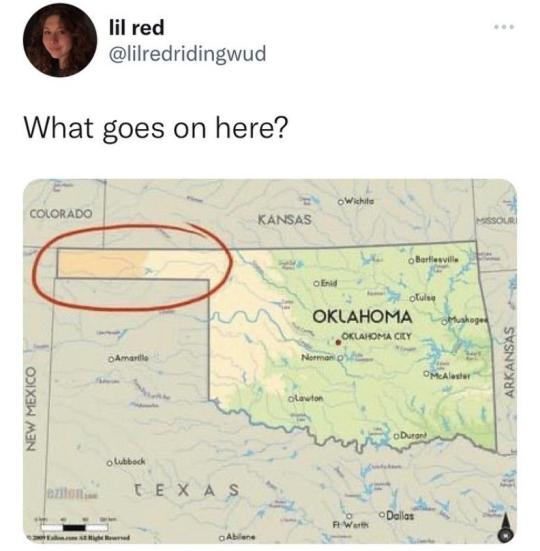Click the circled Oklahoma panhandle on map
Screen dimensions: 540x551
click(132, 268)
